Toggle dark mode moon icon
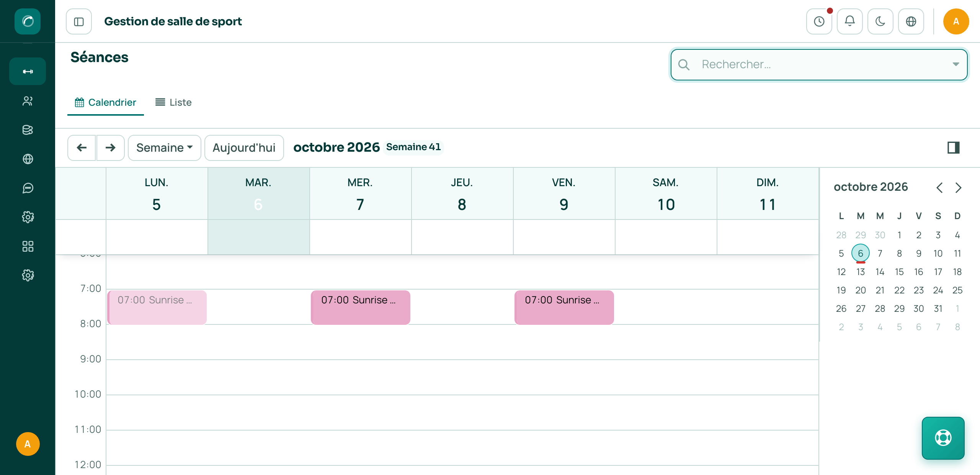The image size is (980, 475). click(x=880, y=21)
